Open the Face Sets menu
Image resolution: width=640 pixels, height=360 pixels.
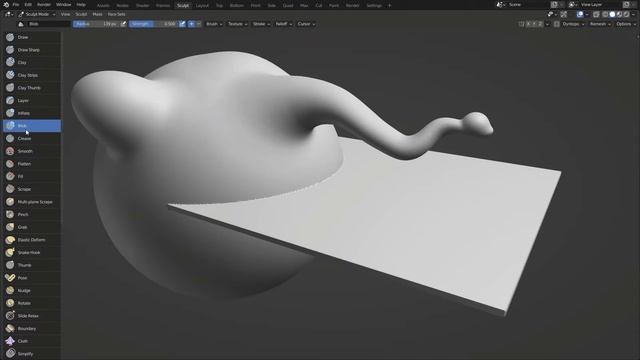117,14
